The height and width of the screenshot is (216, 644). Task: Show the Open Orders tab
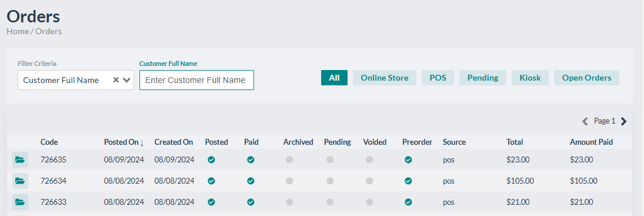coord(586,78)
